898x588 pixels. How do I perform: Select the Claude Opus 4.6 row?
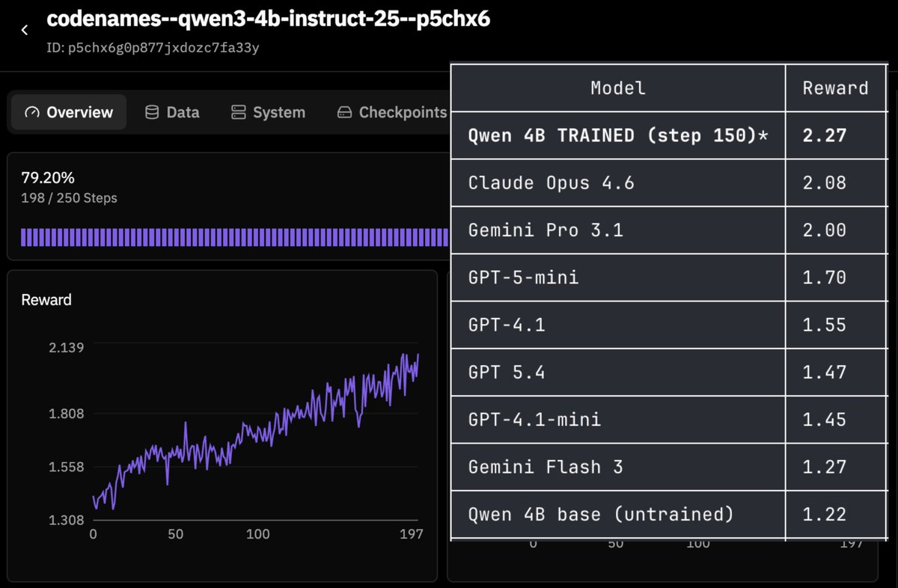668,183
